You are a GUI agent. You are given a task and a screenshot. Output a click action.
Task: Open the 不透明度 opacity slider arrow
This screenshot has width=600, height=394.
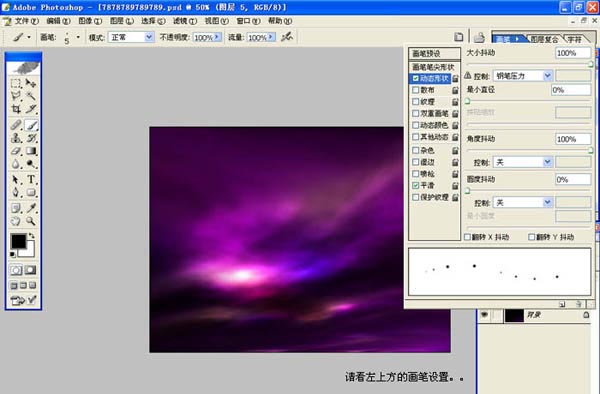click(217, 37)
